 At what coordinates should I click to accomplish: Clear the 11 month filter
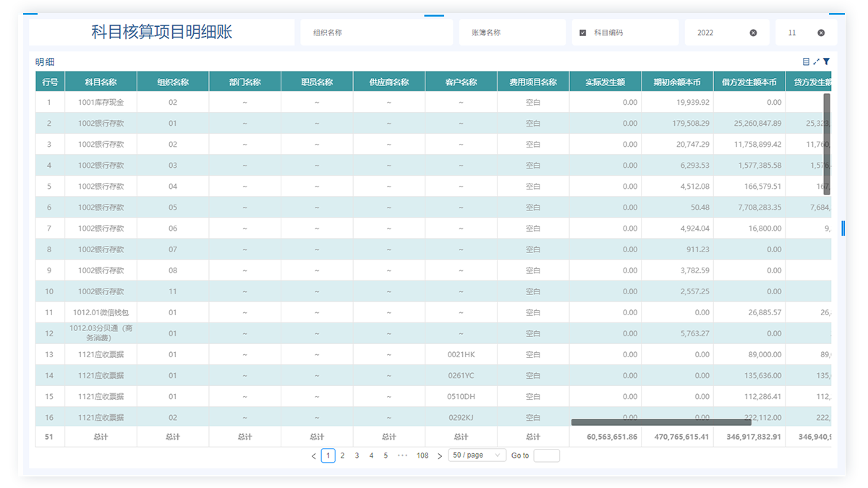pos(821,33)
